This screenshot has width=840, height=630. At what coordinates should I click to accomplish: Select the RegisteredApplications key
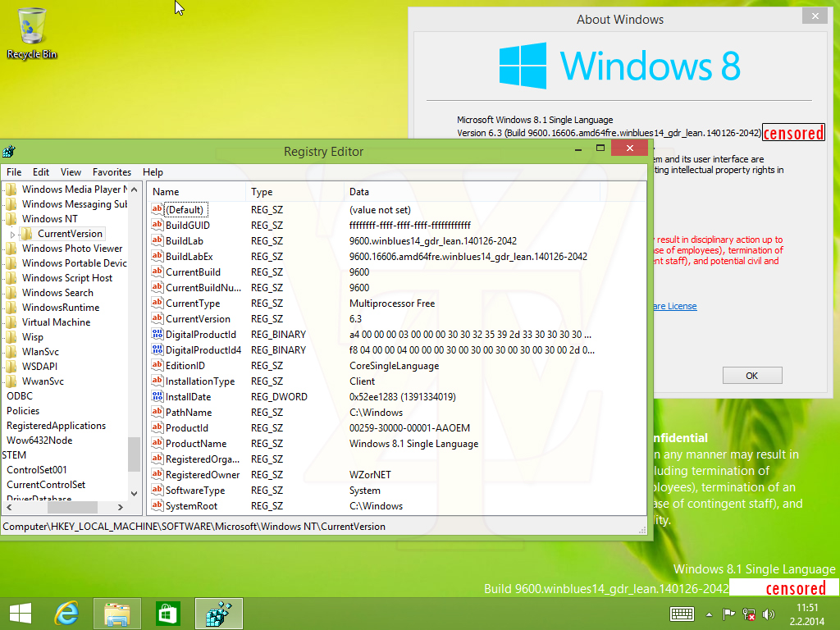click(57, 426)
